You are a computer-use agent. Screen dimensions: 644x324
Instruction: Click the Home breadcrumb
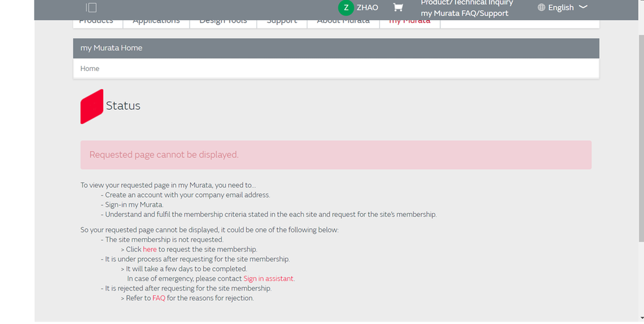coord(90,68)
